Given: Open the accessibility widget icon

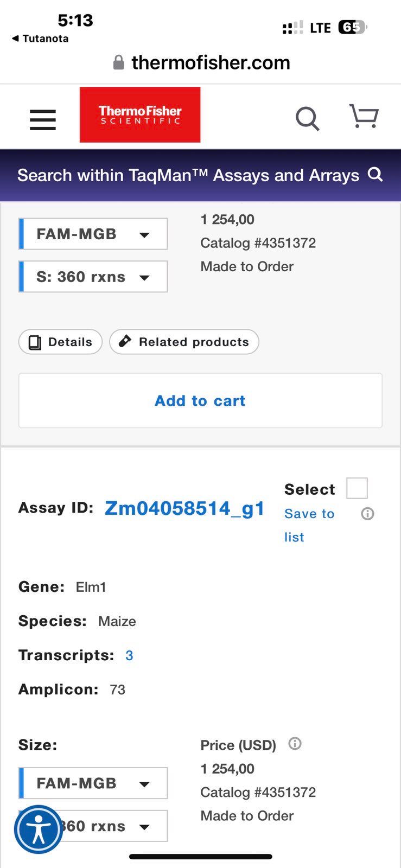Looking at the screenshot, I should [39, 829].
